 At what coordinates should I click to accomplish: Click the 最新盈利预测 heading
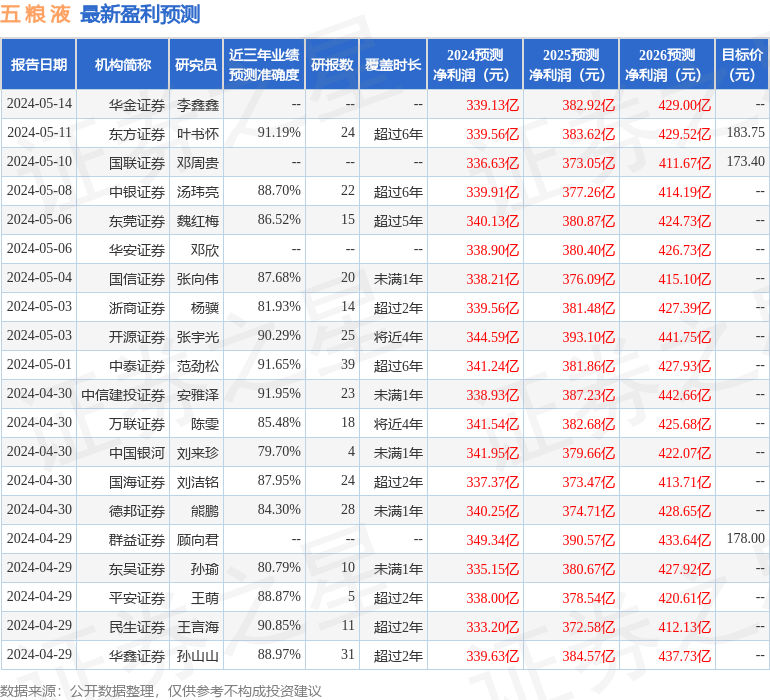[140, 14]
